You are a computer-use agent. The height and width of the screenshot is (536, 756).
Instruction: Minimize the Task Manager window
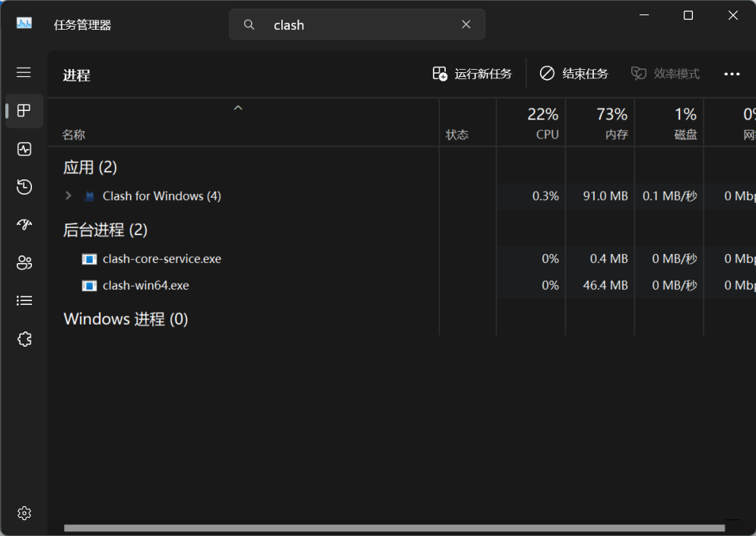coord(644,15)
